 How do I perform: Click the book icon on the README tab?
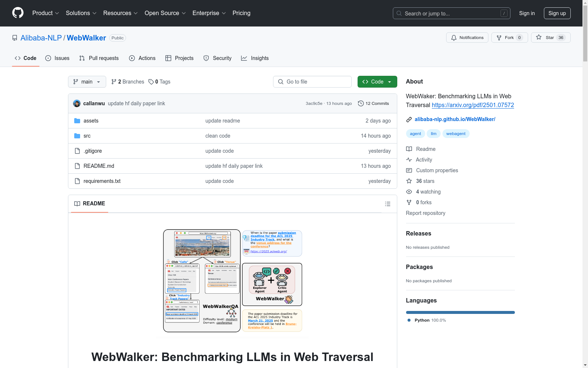coord(77,204)
